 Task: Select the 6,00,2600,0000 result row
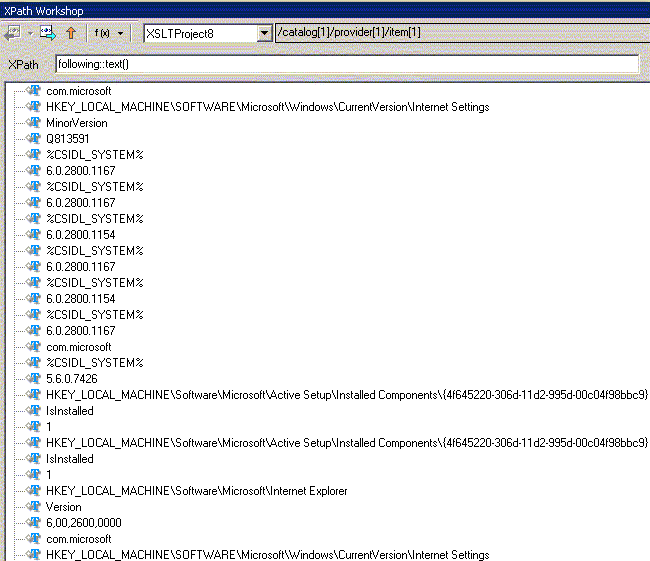click(x=84, y=523)
